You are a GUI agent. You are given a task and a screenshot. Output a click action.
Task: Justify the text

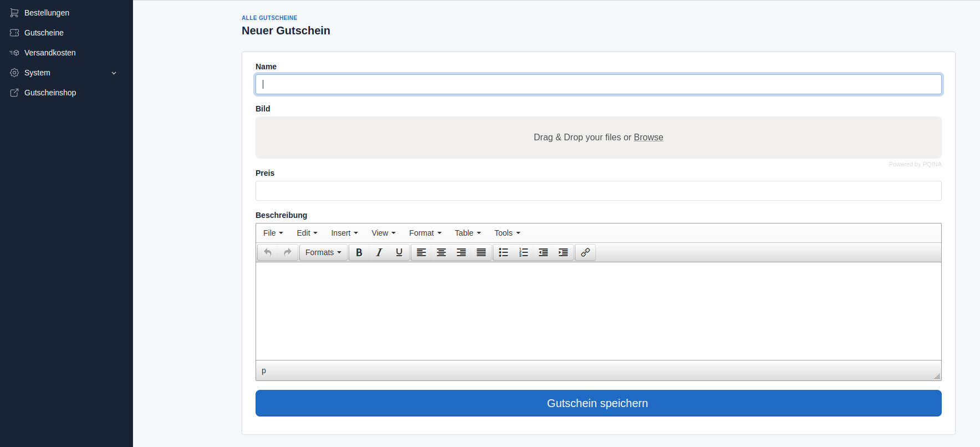(x=481, y=252)
